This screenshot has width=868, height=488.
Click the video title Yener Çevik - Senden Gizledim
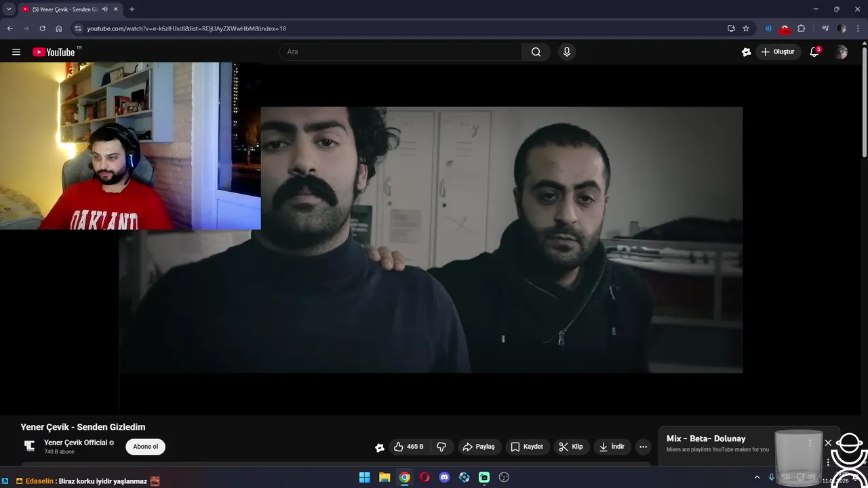[x=83, y=427]
